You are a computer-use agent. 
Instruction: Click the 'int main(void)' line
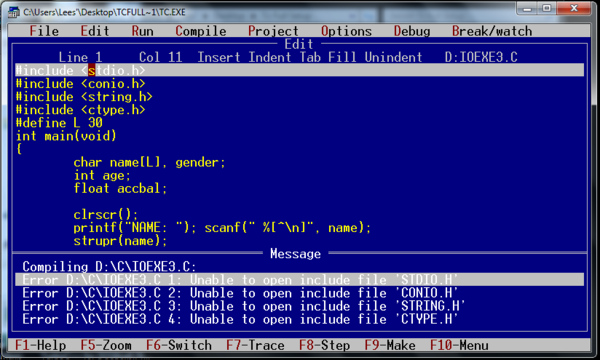[x=66, y=136]
